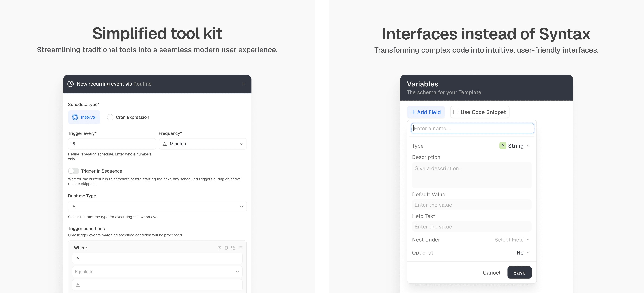Open the Nest Under Select Field dropdown
Viewport: 644px width, 293px height.
[x=512, y=240]
